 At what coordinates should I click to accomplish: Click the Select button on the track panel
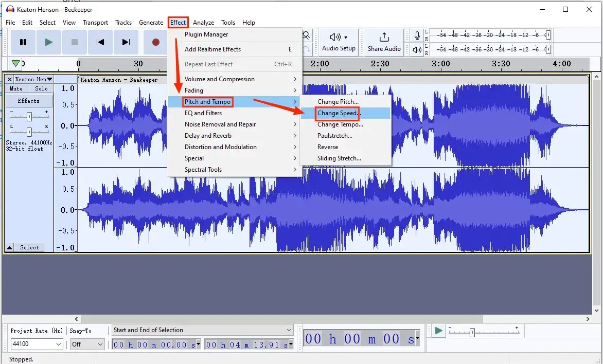pyautogui.click(x=29, y=247)
